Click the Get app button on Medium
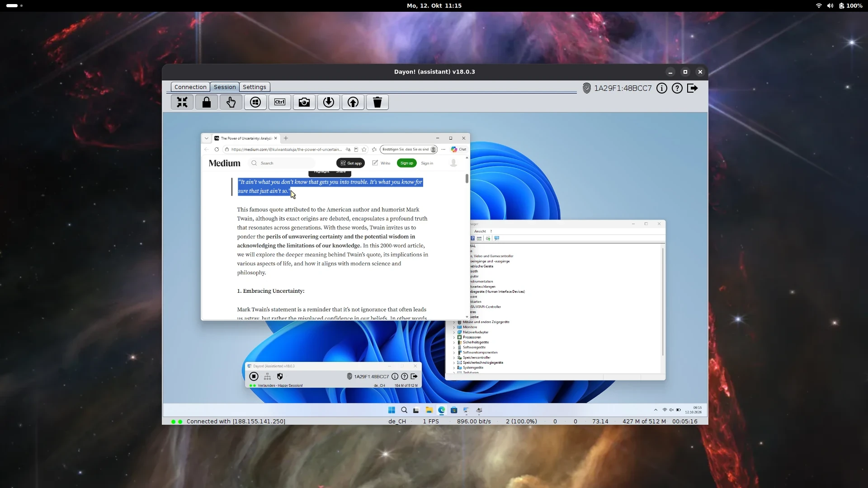 pyautogui.click(x=350, y=163)
